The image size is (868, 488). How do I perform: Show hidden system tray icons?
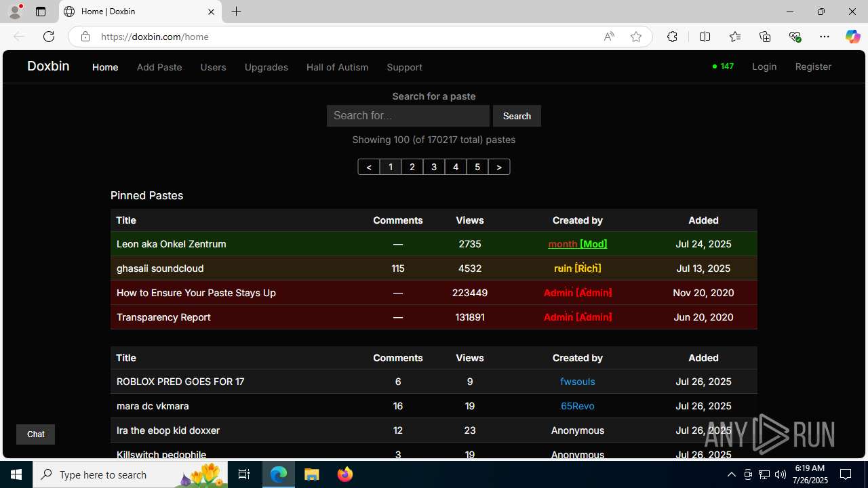pyautogui.click(x=731, y=474)
